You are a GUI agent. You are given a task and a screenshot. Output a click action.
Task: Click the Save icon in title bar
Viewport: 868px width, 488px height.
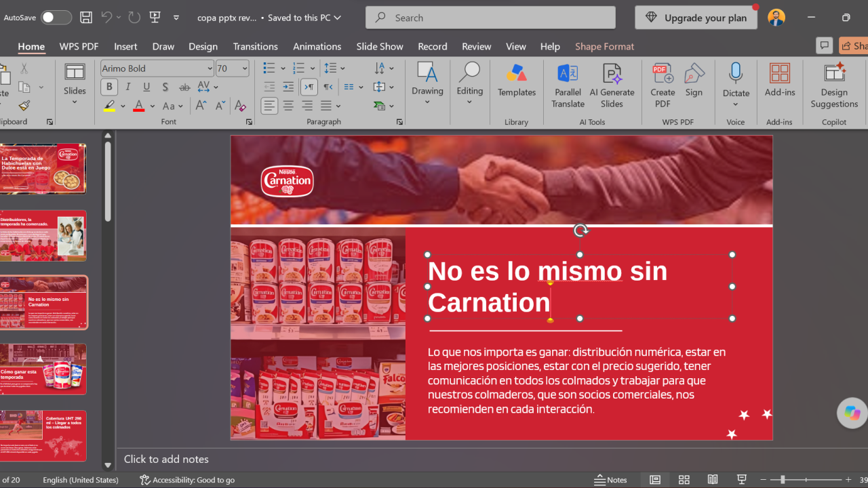85,18
